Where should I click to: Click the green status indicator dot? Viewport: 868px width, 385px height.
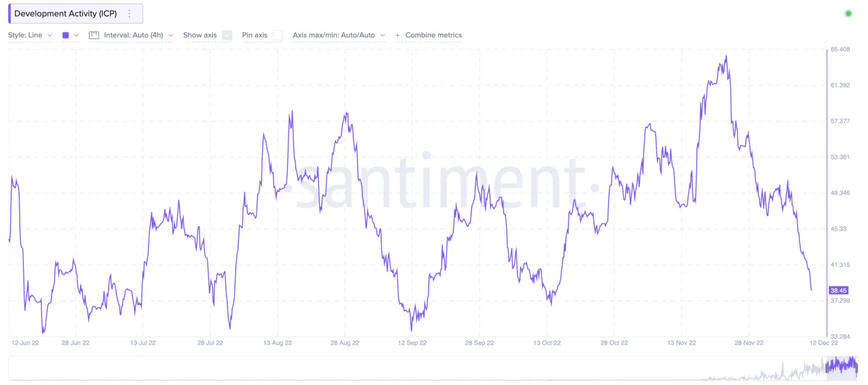pos(848,14)
